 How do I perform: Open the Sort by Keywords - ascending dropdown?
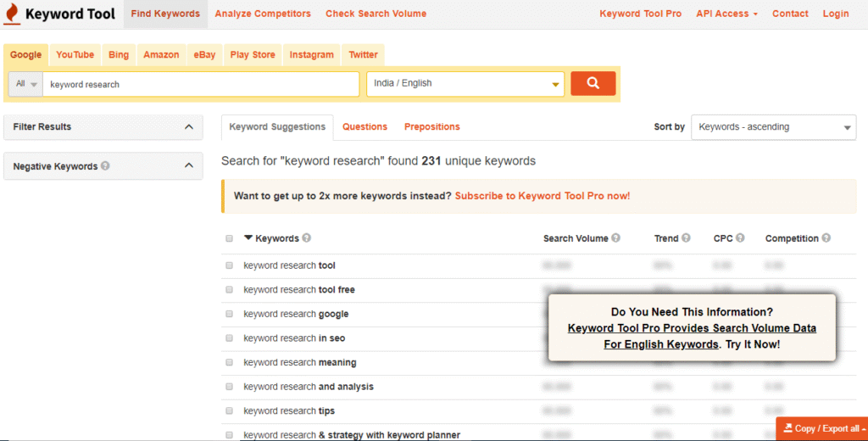pyautogui.click(x=773, y=127)
